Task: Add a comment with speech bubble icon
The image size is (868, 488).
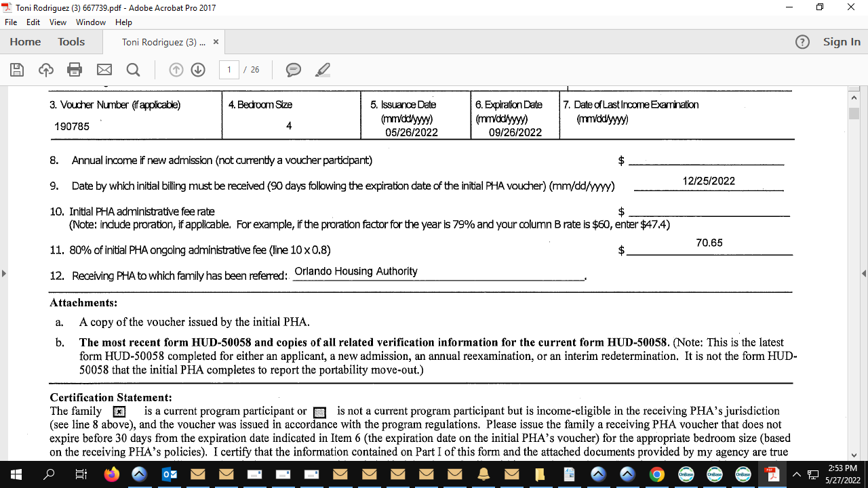Action: (x=293, y=70)
